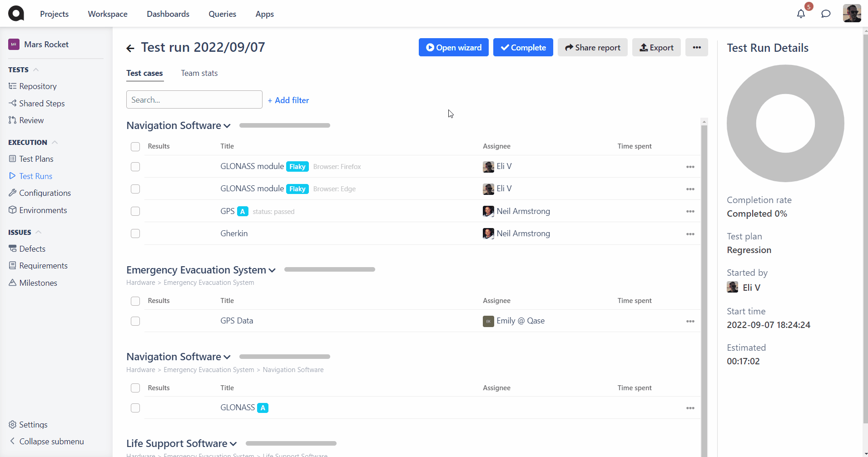Open the user profile avatar
The image size is (868, 457).
tap(852, 14)
